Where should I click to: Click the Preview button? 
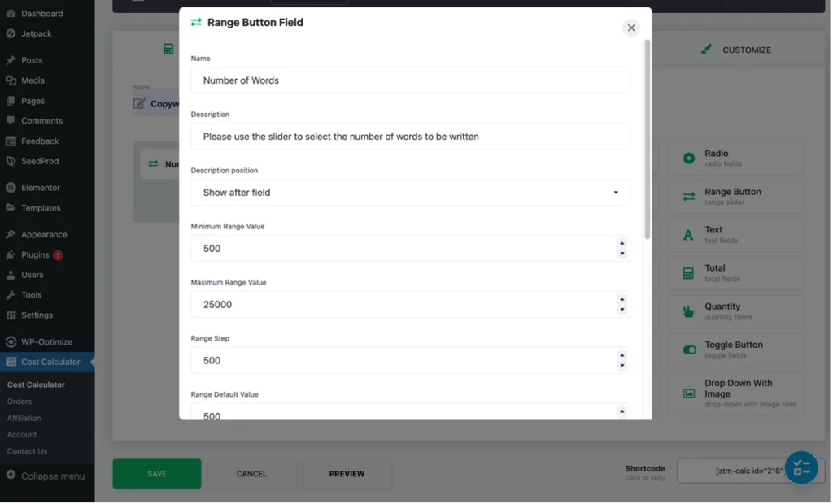click(347, 474)
